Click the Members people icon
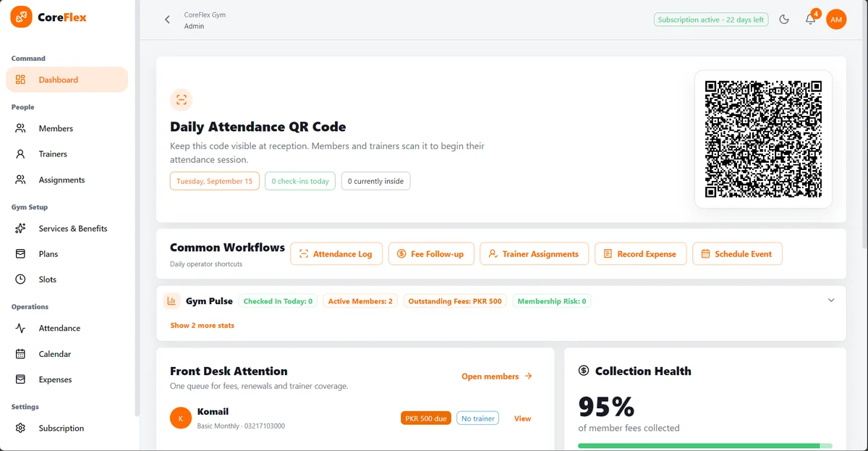 click(20, 128)
